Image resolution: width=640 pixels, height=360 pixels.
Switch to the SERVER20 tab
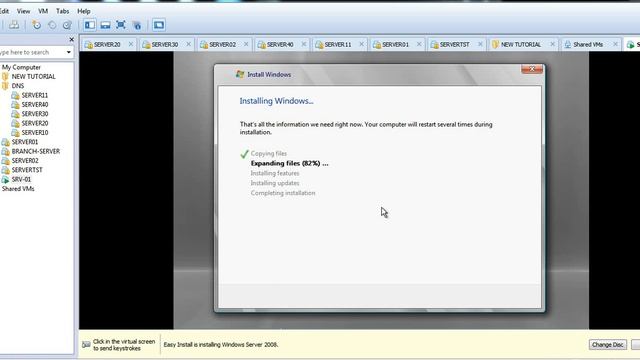pyautogui.click(x=107, y=44)
